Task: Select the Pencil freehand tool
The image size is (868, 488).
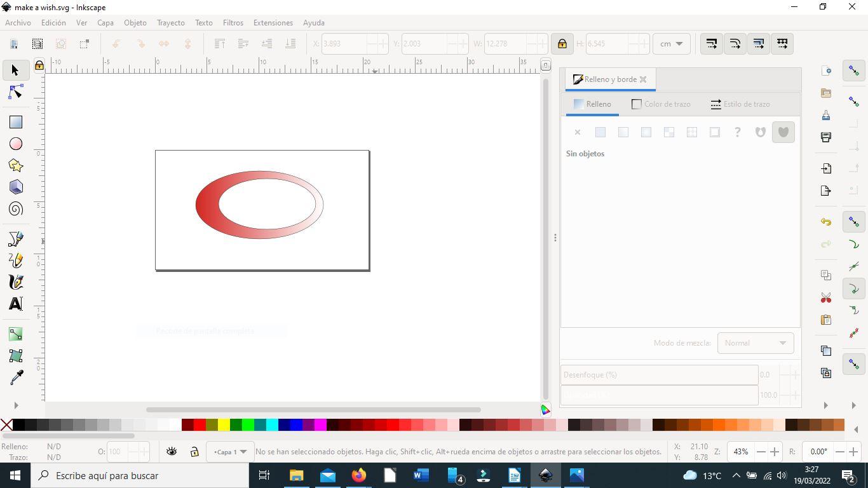Action: pos(15,261)
